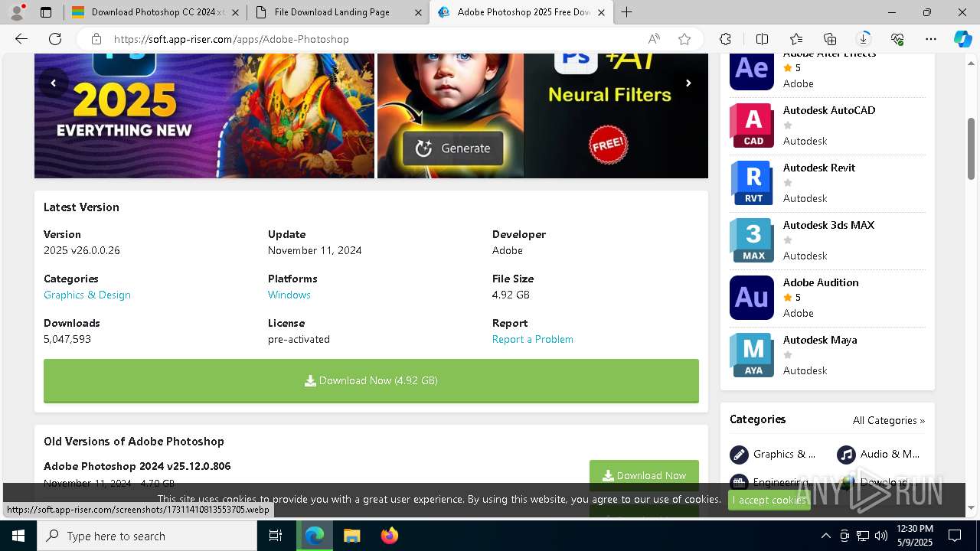Close the Adobe Photoshop 2025 tab

tap(601, 12)
